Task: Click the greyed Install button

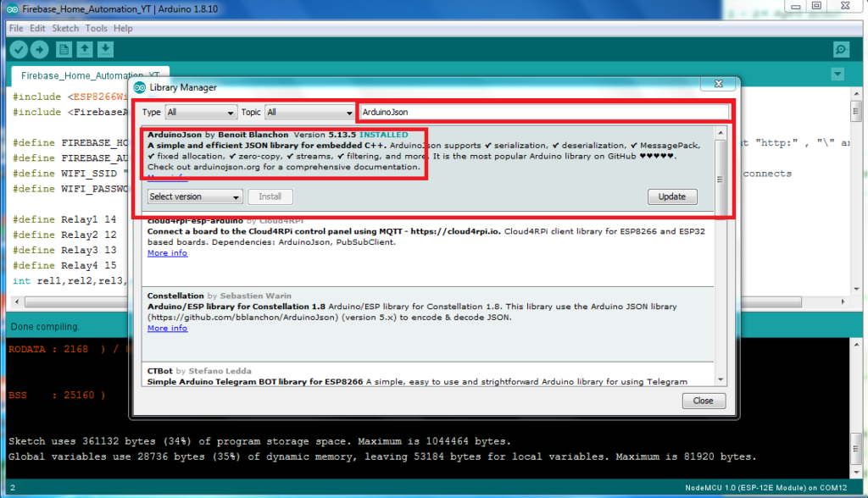Action: pyautogui.click(x=270, y=197)
